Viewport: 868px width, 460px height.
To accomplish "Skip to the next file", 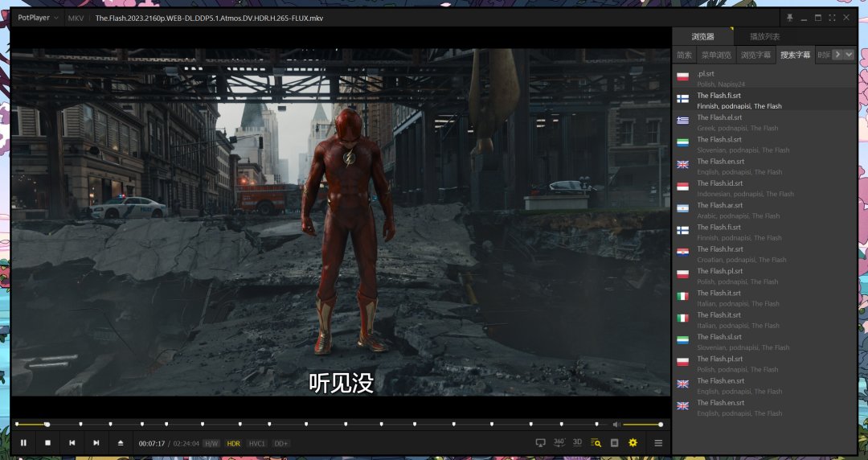I will coord(96,443).
